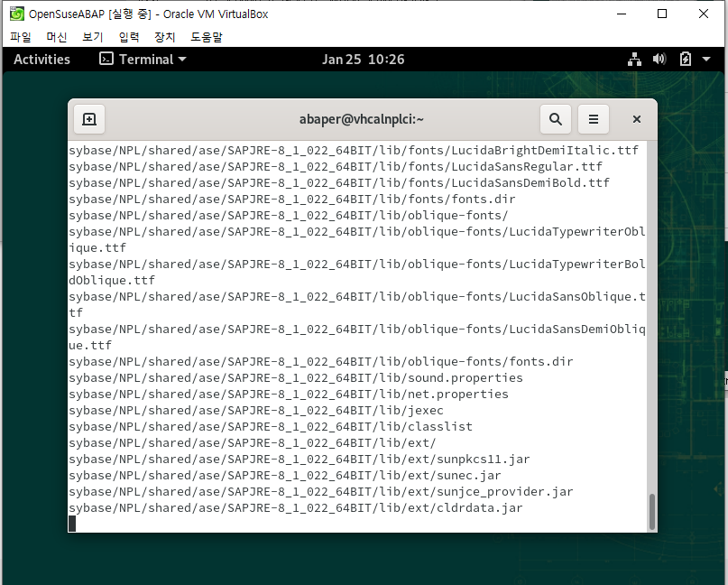Open terminal hamburger menu
This screenshot has height=585, width=728.
coord(594,119)
